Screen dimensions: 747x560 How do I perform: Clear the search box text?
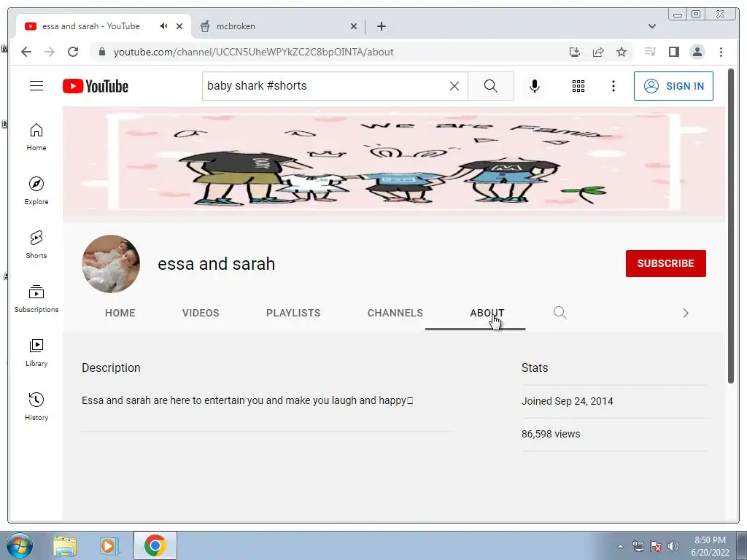click(x=454, y=86)
